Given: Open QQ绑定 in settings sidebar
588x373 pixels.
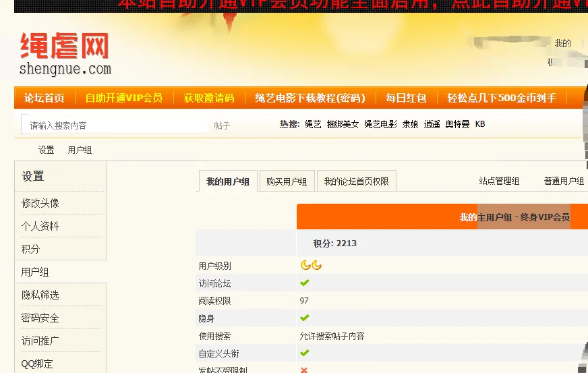Looking at the screenshot, I should coord(37,364).
